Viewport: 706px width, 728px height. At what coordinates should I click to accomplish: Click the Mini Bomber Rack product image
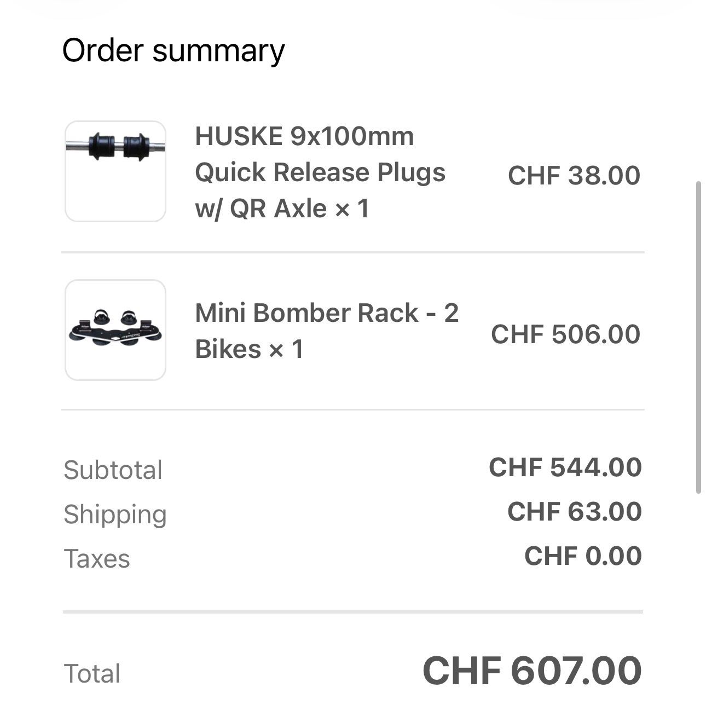point(115,330)
